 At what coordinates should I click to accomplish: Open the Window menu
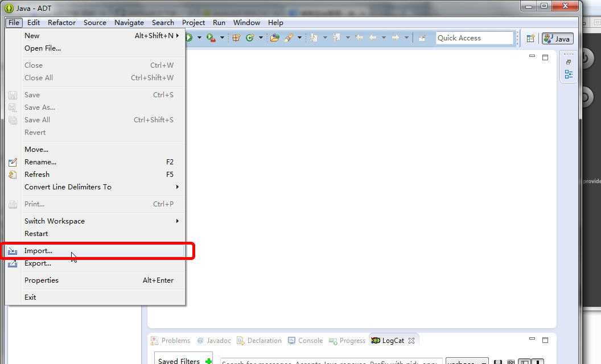pos(246,23)
